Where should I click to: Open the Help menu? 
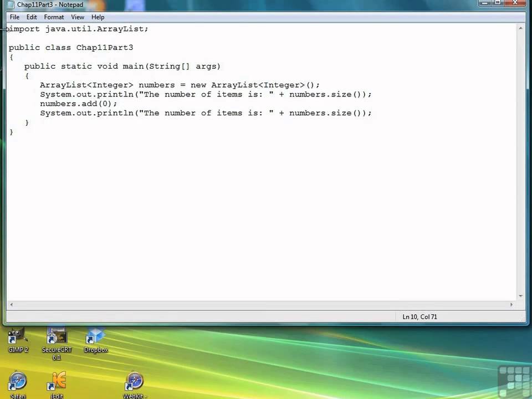(x=98, y=17)
